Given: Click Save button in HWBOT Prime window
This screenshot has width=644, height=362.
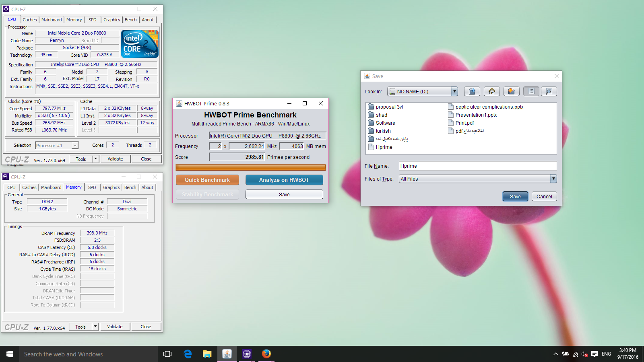Looking at the screenshot, I should (284, 194).
